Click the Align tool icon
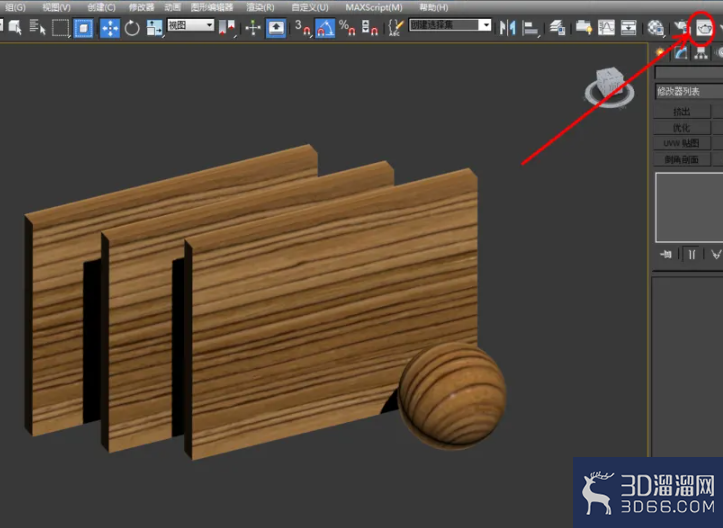The width and height of the screenshot is (723, 528). (531, 28)
